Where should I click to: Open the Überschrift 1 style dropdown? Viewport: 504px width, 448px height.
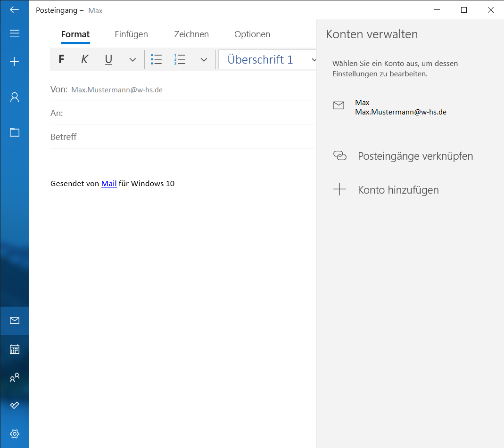(x=267, y=60)
